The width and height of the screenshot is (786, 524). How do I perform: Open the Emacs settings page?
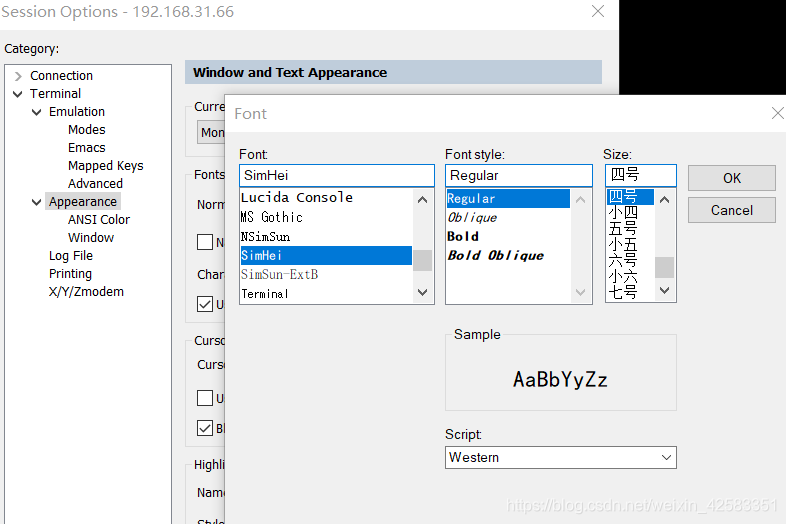coord(87,148)
